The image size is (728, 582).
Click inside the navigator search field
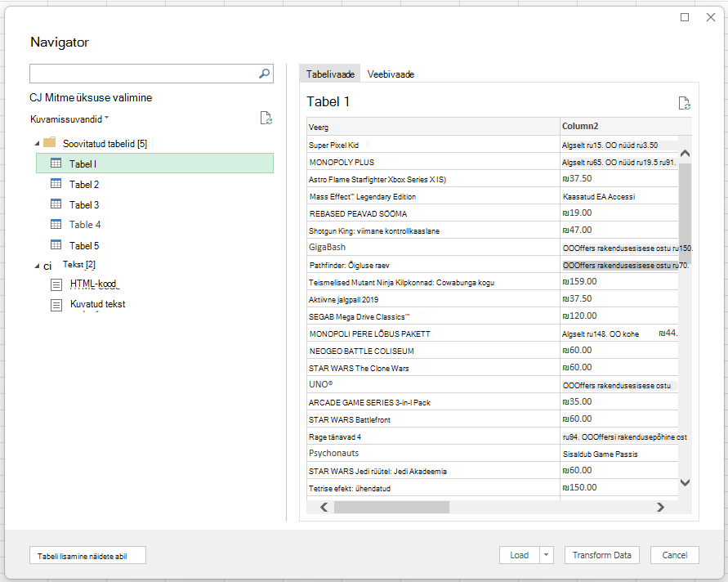pos(144,74)
